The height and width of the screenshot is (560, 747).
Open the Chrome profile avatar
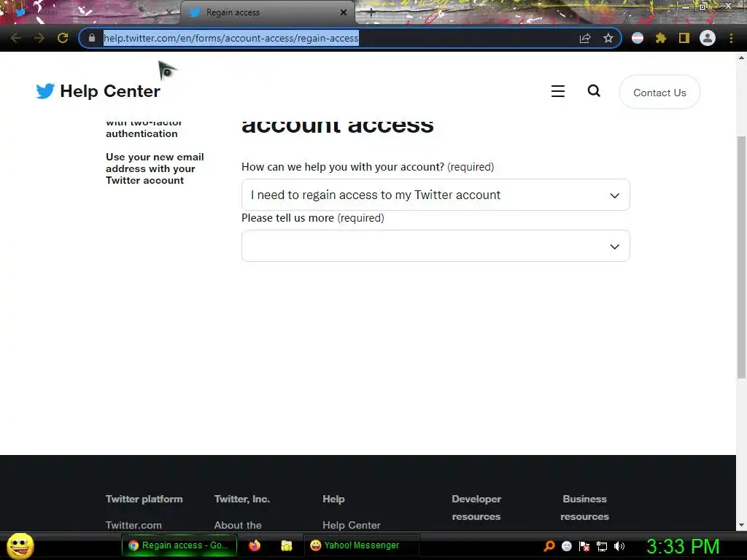click(x=708, y=38)
